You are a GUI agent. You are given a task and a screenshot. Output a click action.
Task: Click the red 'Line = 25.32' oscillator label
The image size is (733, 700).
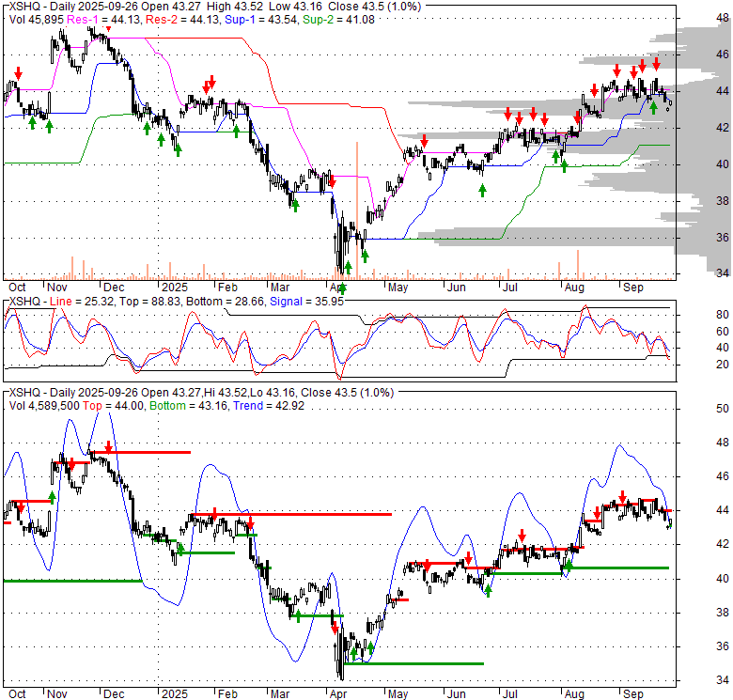point(82,302)
